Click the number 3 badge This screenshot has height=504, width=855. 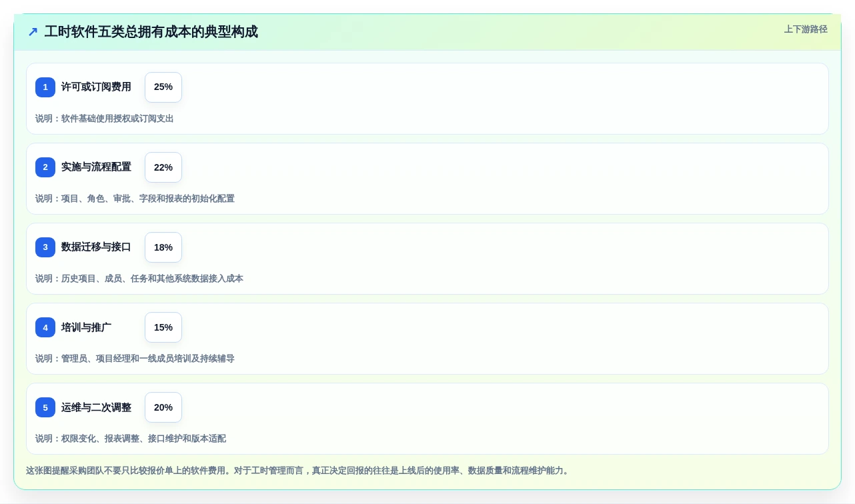click(x=45, y=247)
